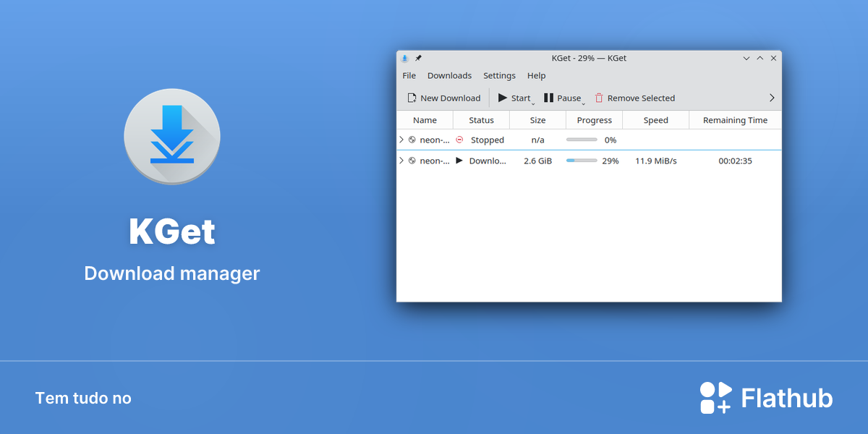Click the Pause bars icon
Image resolution: width=868 pixels, height=434 pixels.
pos(549,98)
